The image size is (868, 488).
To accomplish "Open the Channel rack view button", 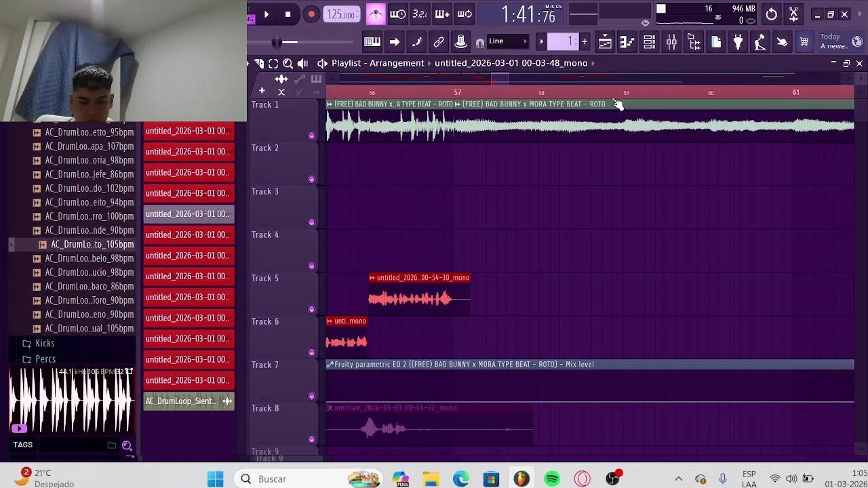I will click(x=649, y=42).
